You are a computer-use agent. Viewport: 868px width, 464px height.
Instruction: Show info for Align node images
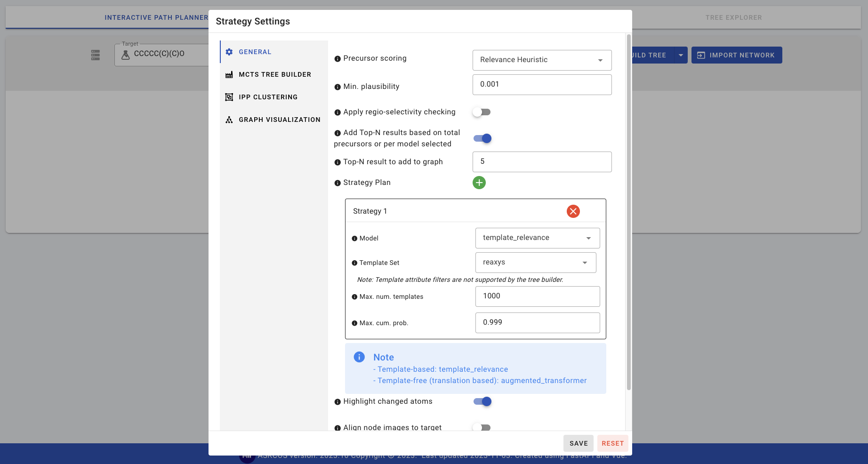click(x=338, y=428)
